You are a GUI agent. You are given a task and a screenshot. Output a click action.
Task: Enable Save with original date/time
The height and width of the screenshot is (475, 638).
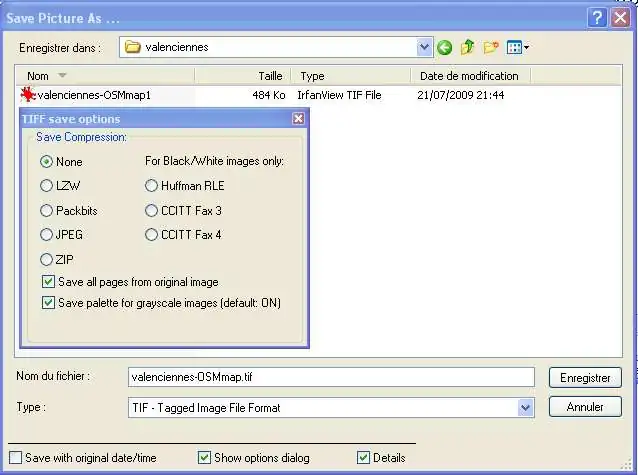coord(15,458)
